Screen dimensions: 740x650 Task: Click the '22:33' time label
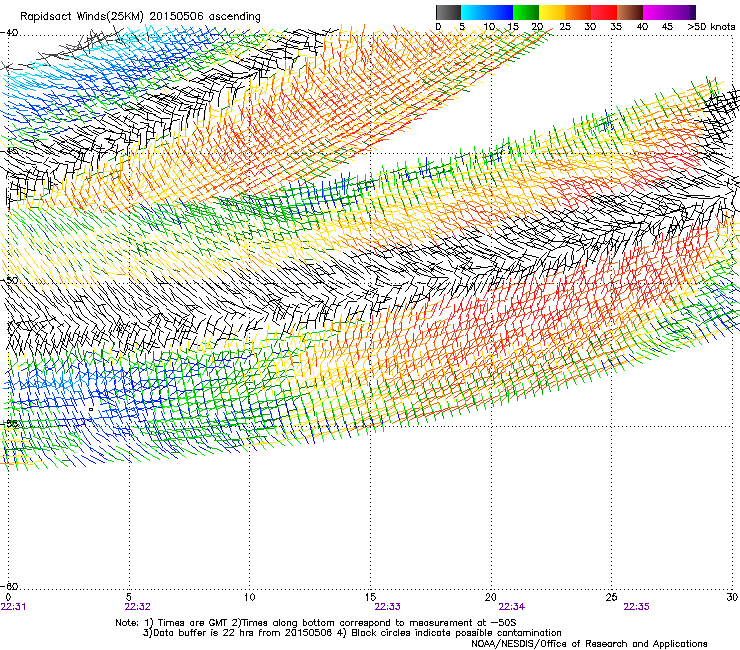tap(387, 607)
